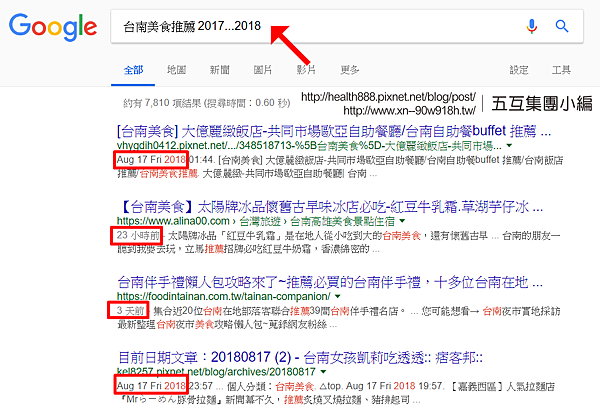The height and width of the screenshot is (415, 600).
Task: Click the 台南高雄美食景點住宿 breadcrumb
Action: pos(342,221)
